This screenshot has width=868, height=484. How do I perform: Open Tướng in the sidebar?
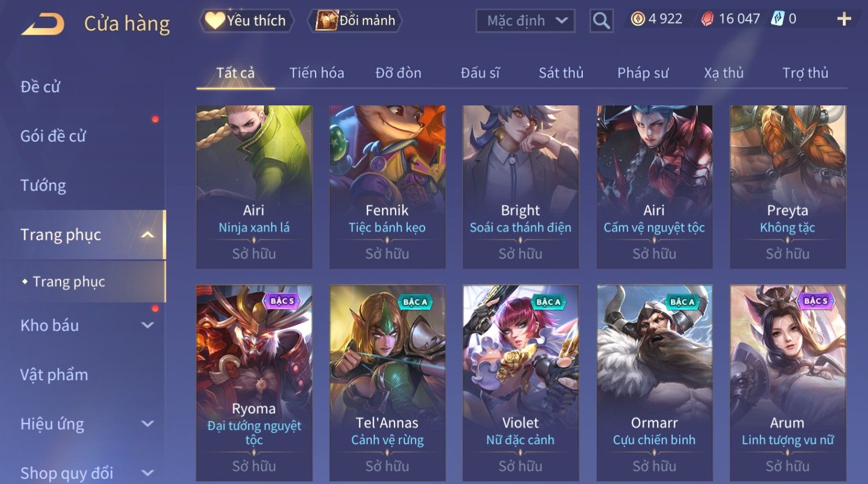[43, 186]
